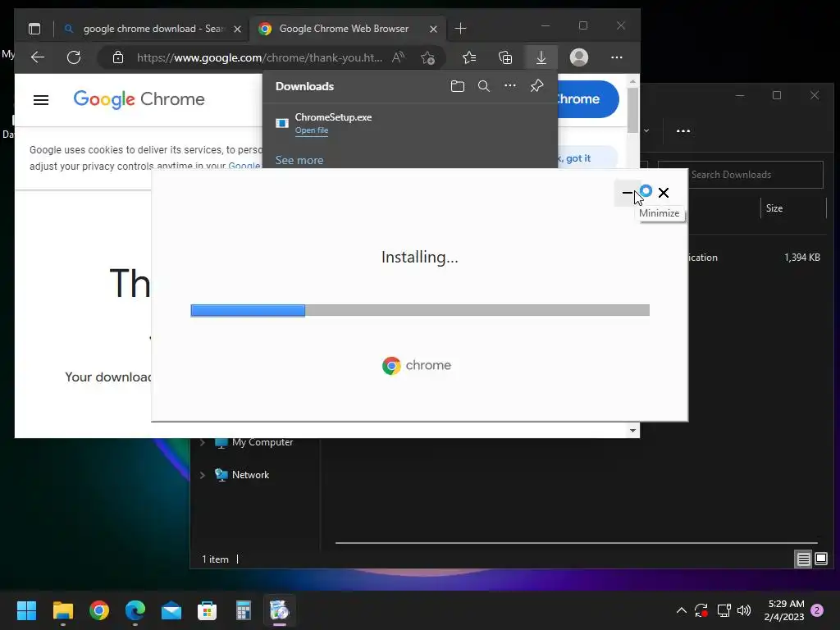Image resolution: width=840 pixels, height=630 pixels.
Task: Click the Google Chrome logo on page
Action: pyautogui.click(x=139, y=99)
